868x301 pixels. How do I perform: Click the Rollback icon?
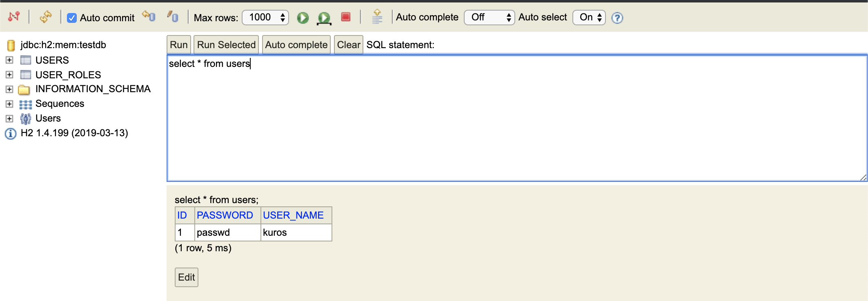tap(149, 17)
